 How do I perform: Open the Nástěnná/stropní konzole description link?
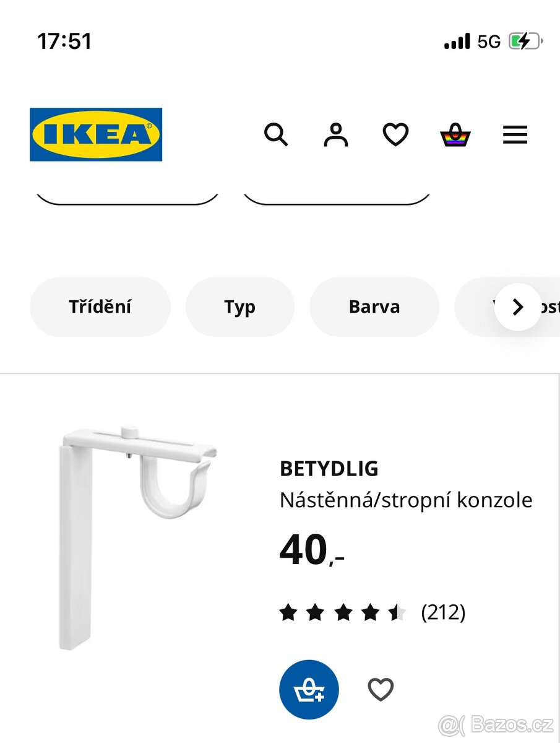tap(406, 500)
